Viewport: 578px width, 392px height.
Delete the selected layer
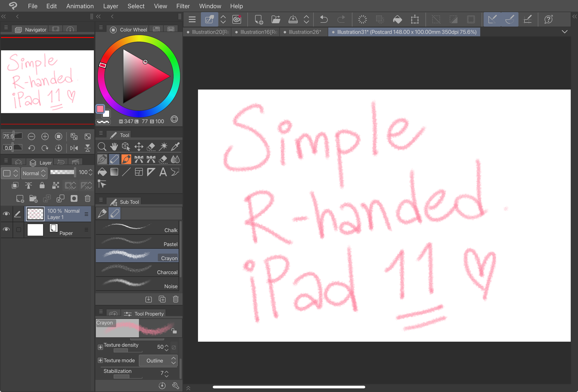coord(87,199)
